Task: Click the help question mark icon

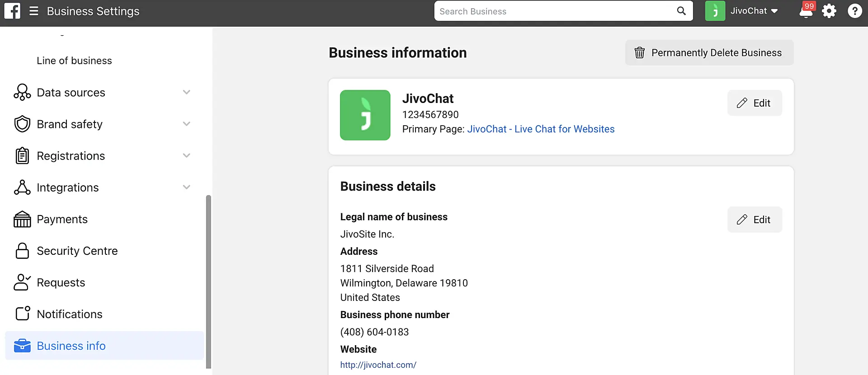Action: pyautogui.click(x=854, y=11)
